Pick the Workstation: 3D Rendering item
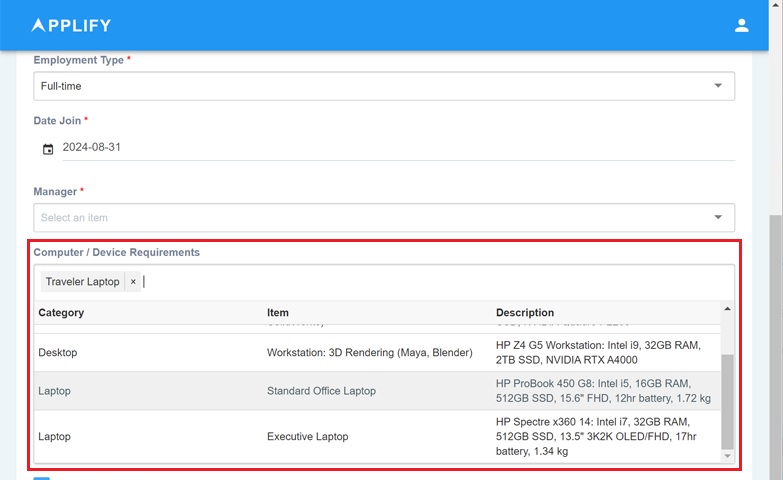The height and width of the screenshot is (480, 783). 368,353
